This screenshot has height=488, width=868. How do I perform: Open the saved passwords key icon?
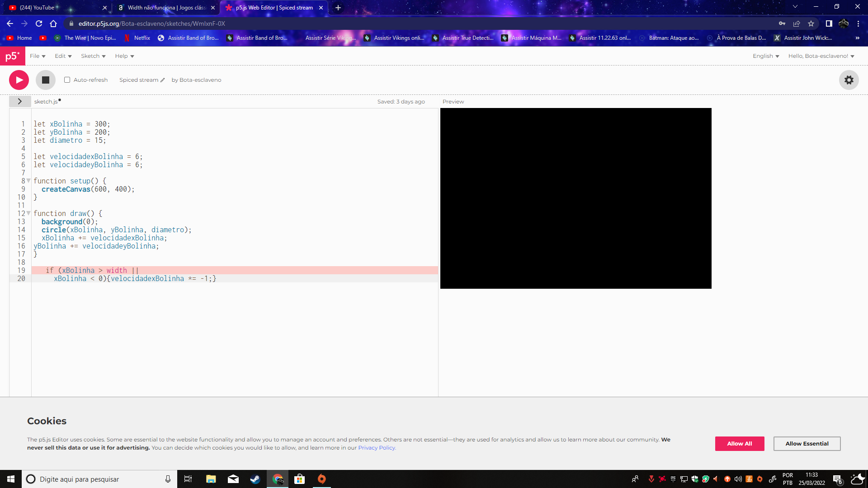[x=782, y=23]
